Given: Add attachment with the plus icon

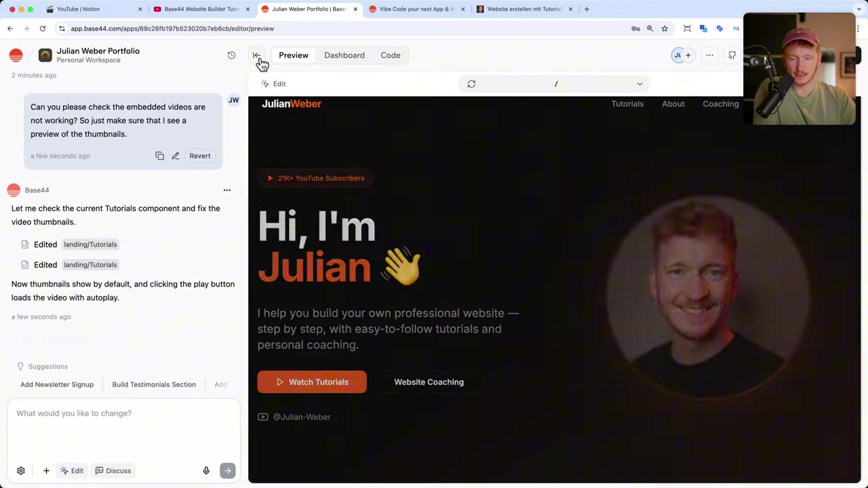Looking at the screenshot, I should pos(46,470).
